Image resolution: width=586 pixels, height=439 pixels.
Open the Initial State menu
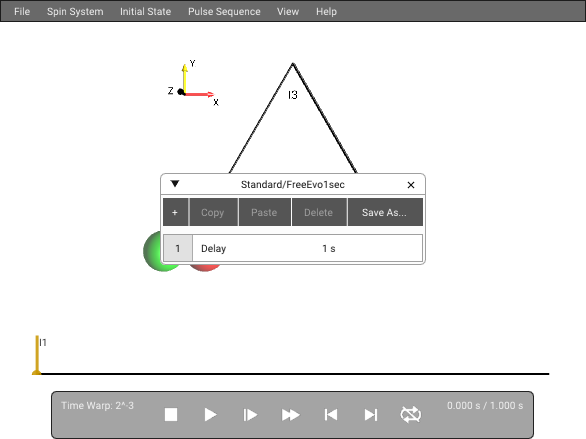point(145,12)
